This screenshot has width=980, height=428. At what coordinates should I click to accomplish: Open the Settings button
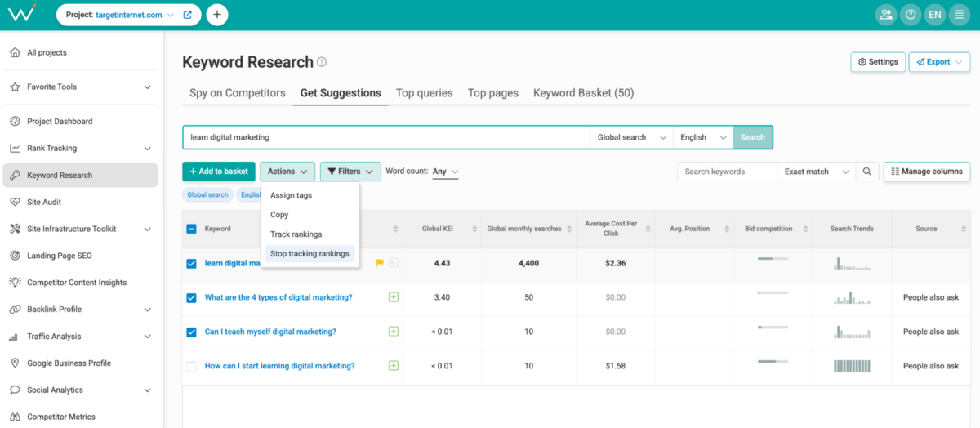tap(878, 62)
